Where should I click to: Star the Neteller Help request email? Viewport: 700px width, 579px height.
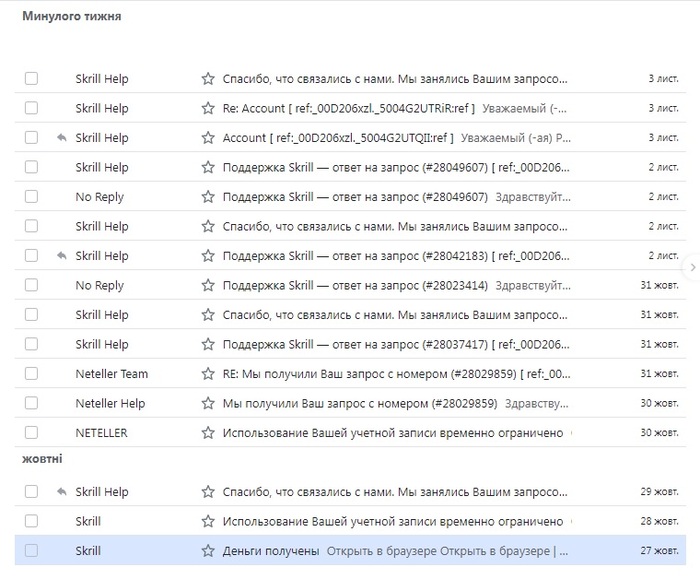(x=208, y=404)
